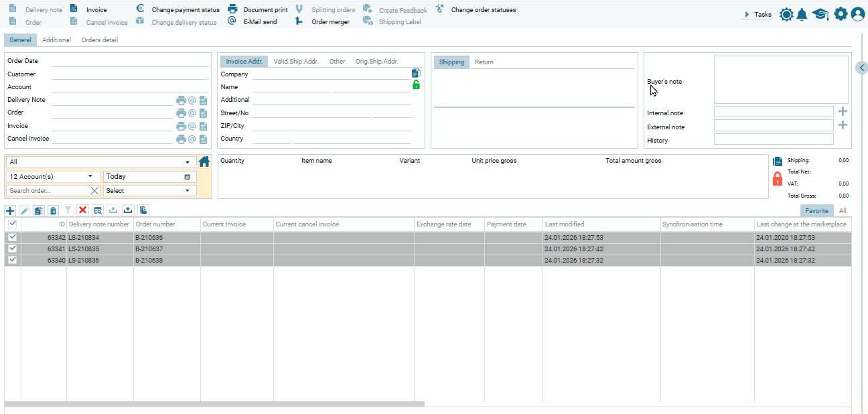868x414 pixels.
Task: Switch to the Orders detail tab
Action: 99,40
